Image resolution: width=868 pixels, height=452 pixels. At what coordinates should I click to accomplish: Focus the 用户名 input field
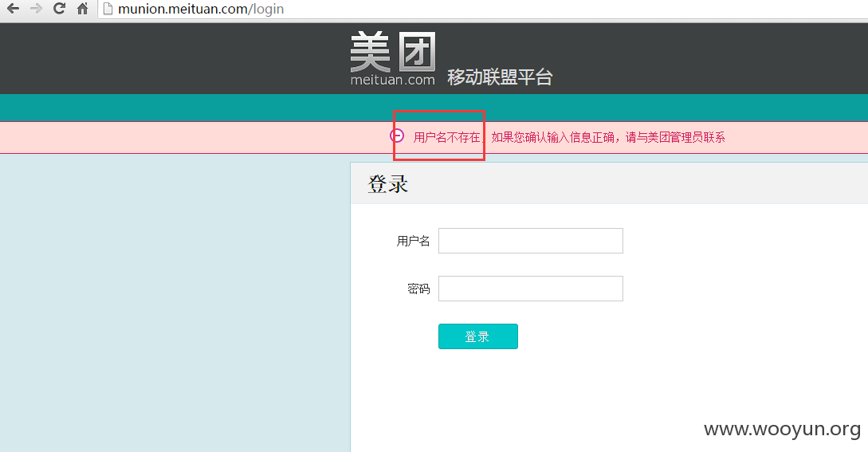pyautogui.click(x=531, y=241)
